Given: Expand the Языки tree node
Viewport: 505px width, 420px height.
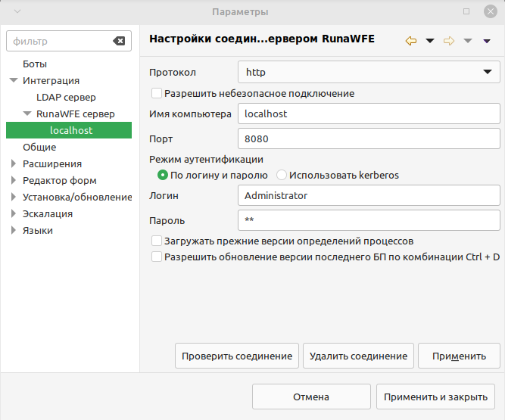Looking at the screenshot, I should pos(13,230).
